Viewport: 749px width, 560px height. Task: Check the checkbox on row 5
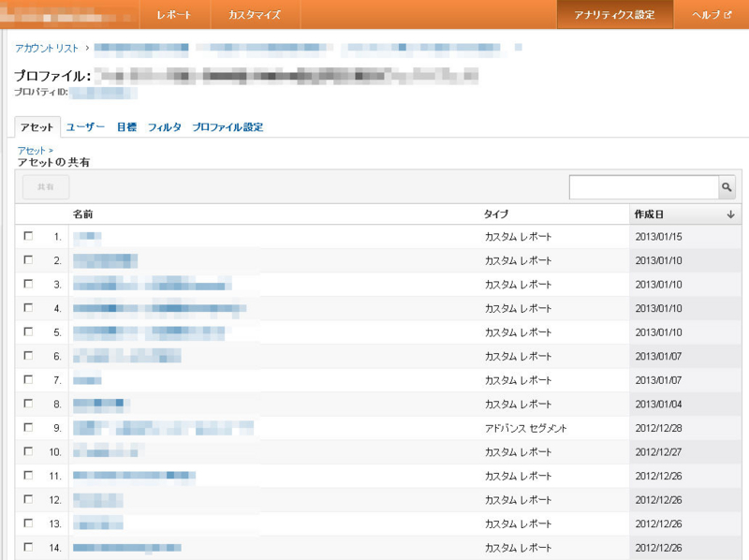coord(29,332)
